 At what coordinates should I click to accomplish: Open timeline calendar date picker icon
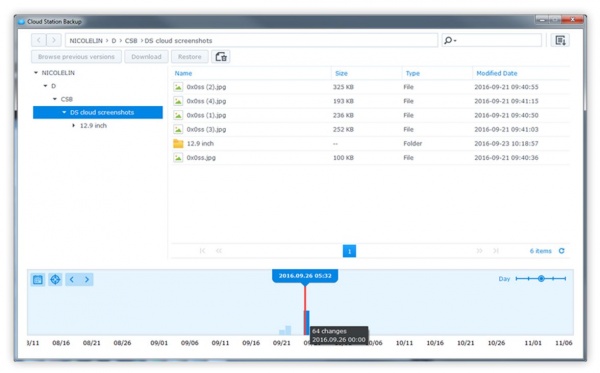tap(38, 279)
